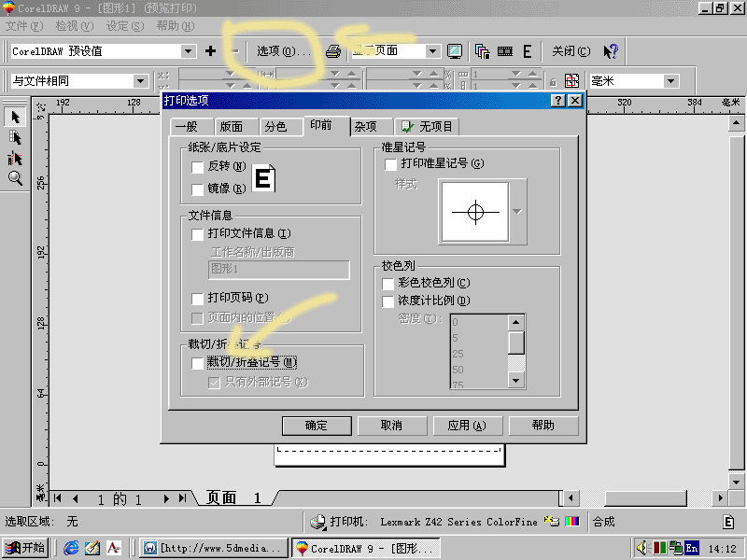
Task: Open Internet Explorer from quick launch
Action: point(72,548)
